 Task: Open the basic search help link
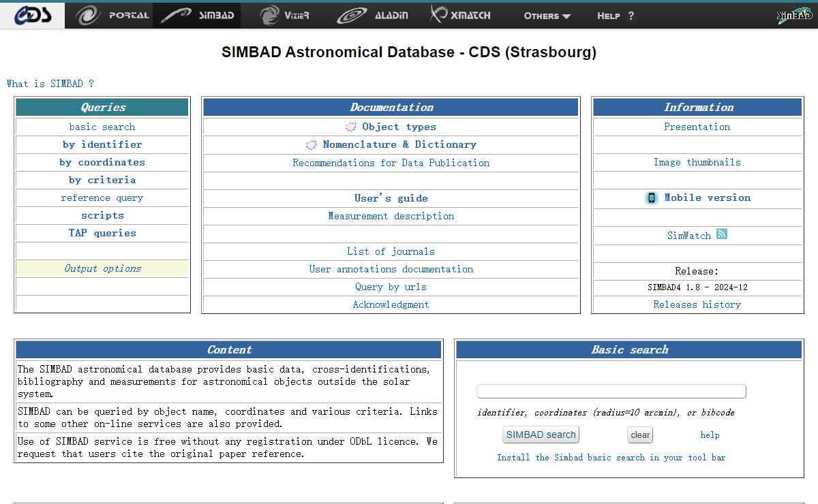click(x=710, y=435)
